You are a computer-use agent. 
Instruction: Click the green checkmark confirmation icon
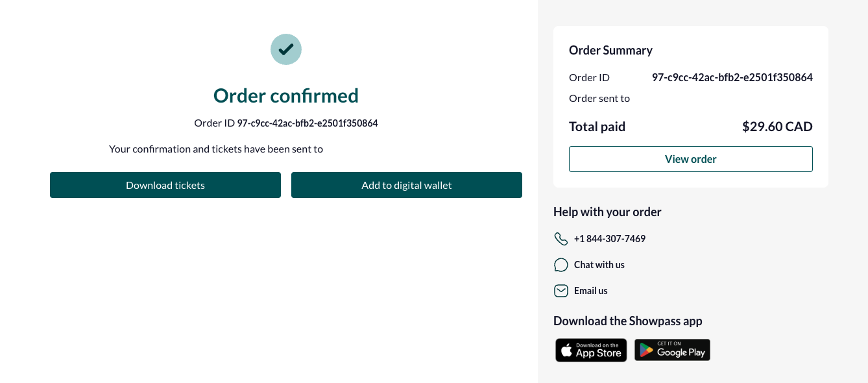tap(286, 49)
